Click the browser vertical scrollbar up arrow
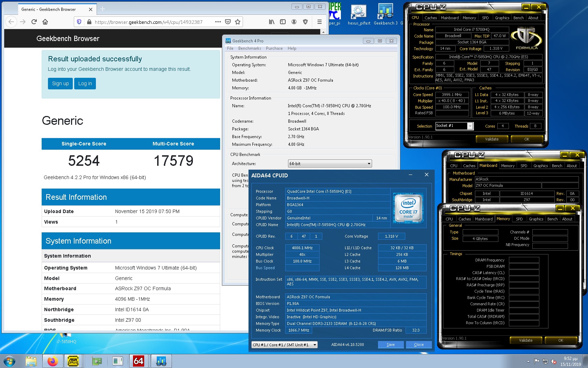The width and height of the screenshot is (588, 368). pos(323,32)
